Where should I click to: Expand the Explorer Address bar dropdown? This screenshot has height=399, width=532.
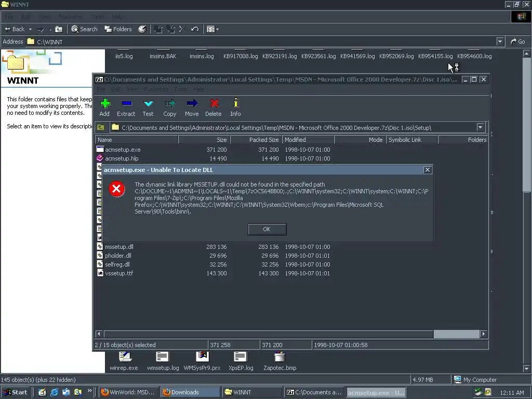click(500, 42)
